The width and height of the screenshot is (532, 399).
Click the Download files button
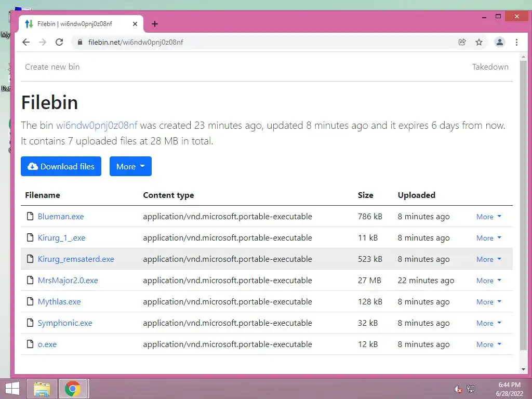[61, 166]
